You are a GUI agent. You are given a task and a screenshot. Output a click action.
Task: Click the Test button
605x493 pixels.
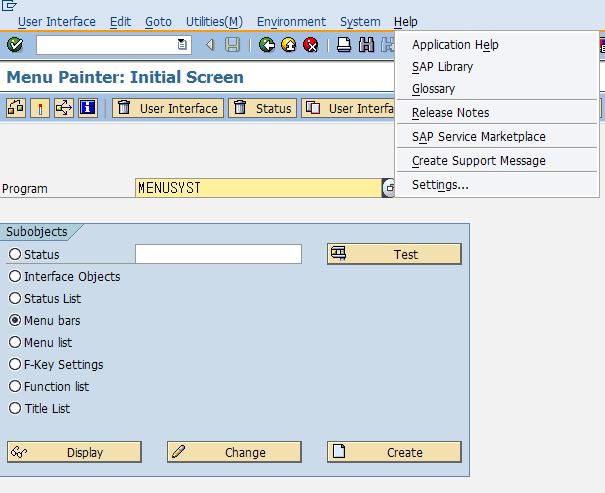coord(394,254)
